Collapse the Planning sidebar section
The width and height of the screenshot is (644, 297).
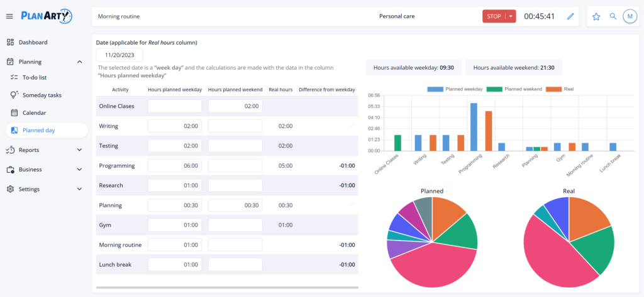tap(79, 62)
